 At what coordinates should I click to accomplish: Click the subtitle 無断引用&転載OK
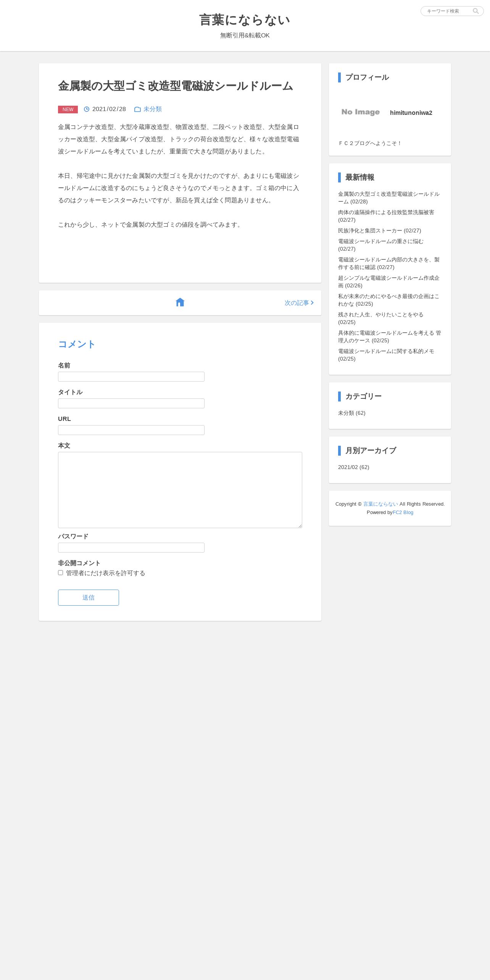(245, 35)
